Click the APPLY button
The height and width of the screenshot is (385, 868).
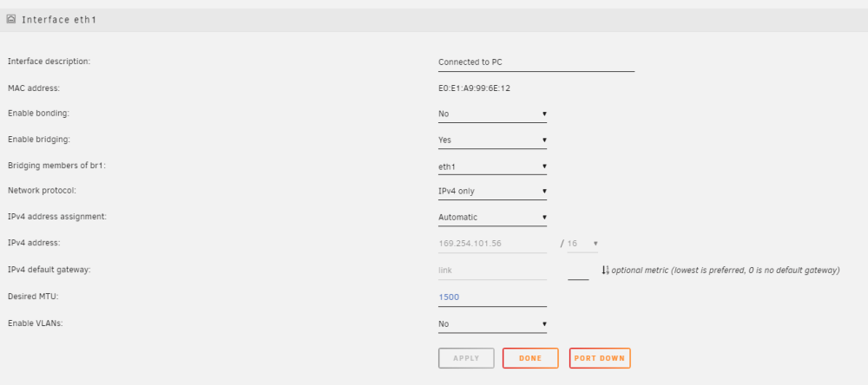466,358
